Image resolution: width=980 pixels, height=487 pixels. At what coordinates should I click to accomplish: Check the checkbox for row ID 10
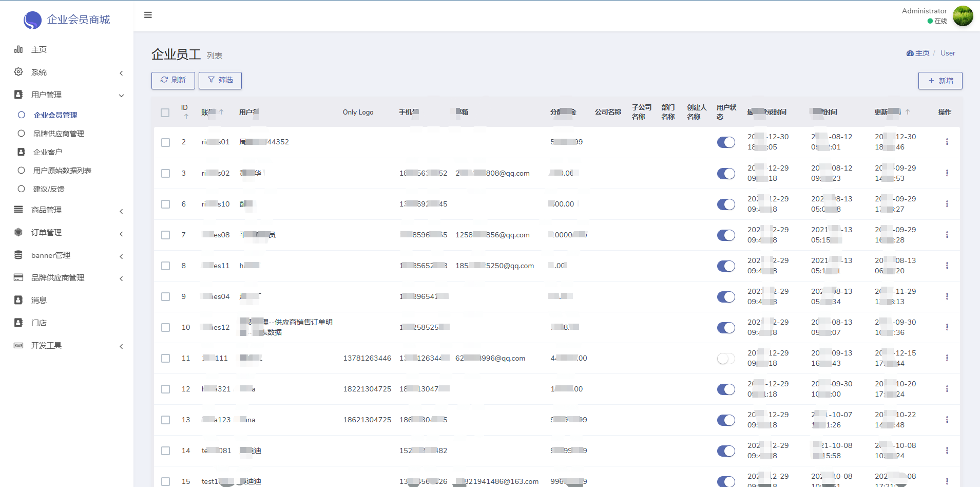tap(165, 328)
